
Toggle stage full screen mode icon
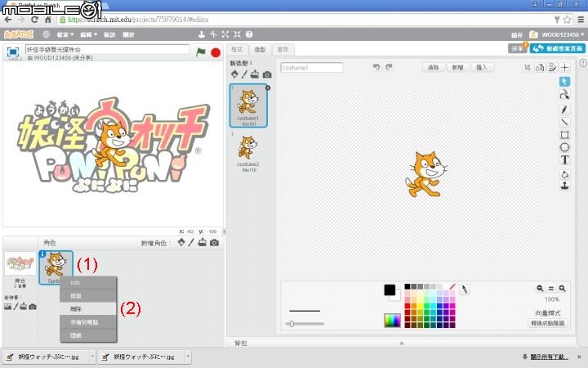(13, 52)
